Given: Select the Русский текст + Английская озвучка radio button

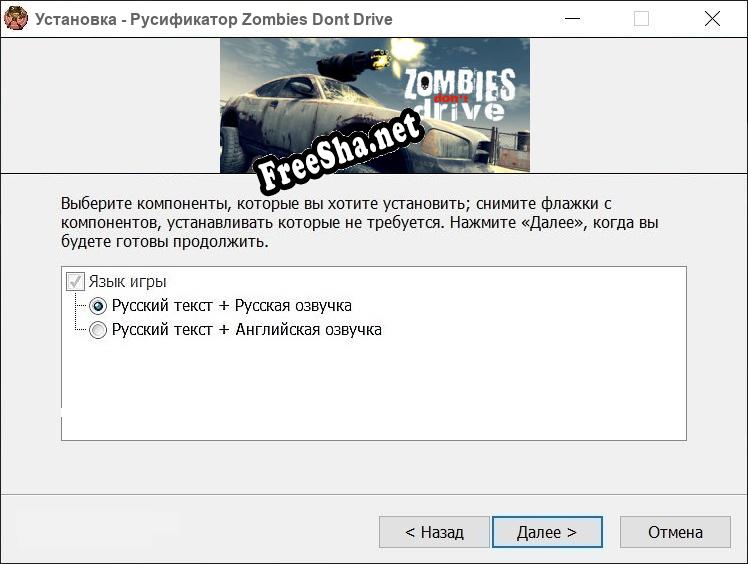Looking at the screenshot, I should pyautogui.click(x=98, y=330).
